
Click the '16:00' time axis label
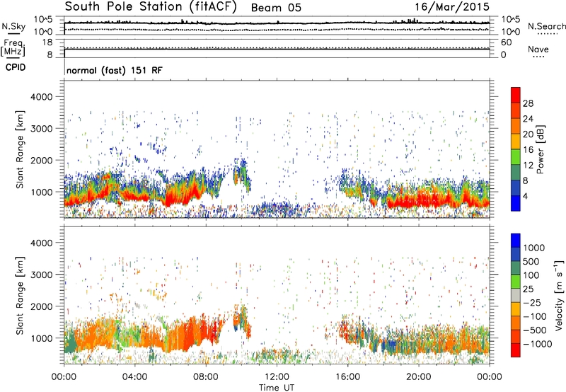pos(347,377)
